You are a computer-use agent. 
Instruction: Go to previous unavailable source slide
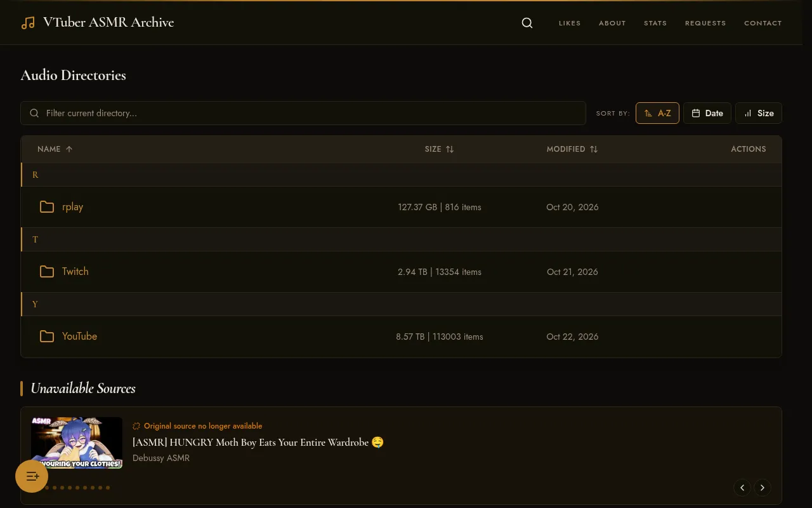[742, 488]
